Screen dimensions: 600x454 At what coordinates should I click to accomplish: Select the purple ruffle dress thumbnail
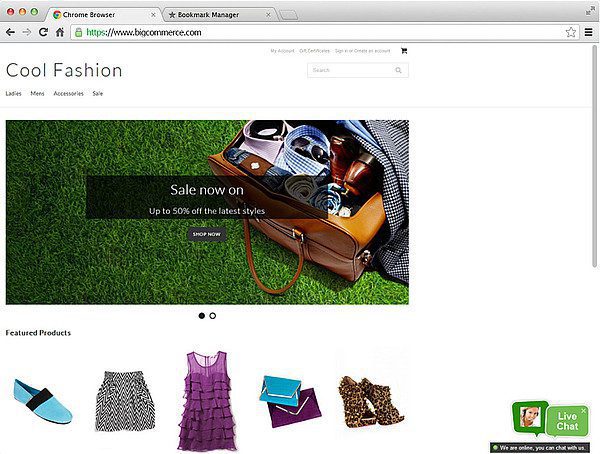(208, 400)
